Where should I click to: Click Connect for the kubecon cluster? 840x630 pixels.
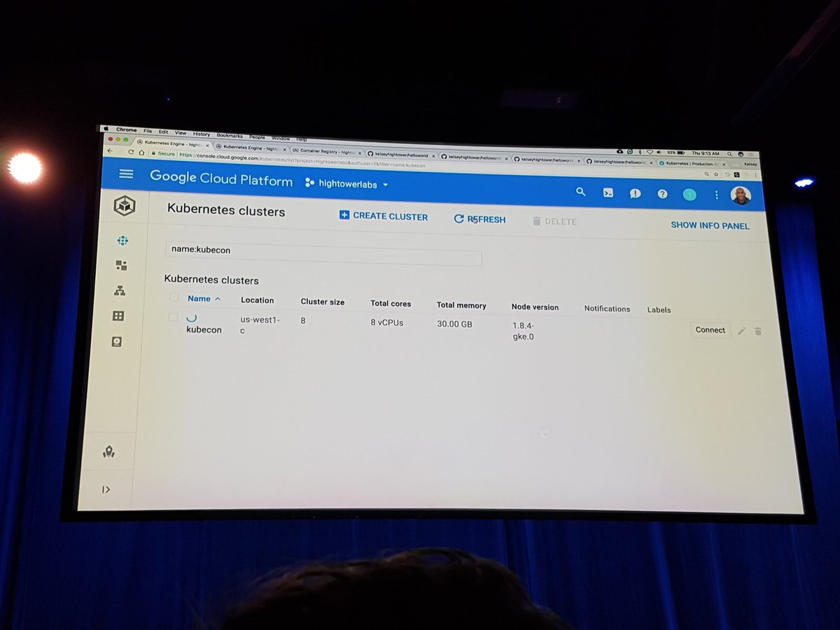710,330
